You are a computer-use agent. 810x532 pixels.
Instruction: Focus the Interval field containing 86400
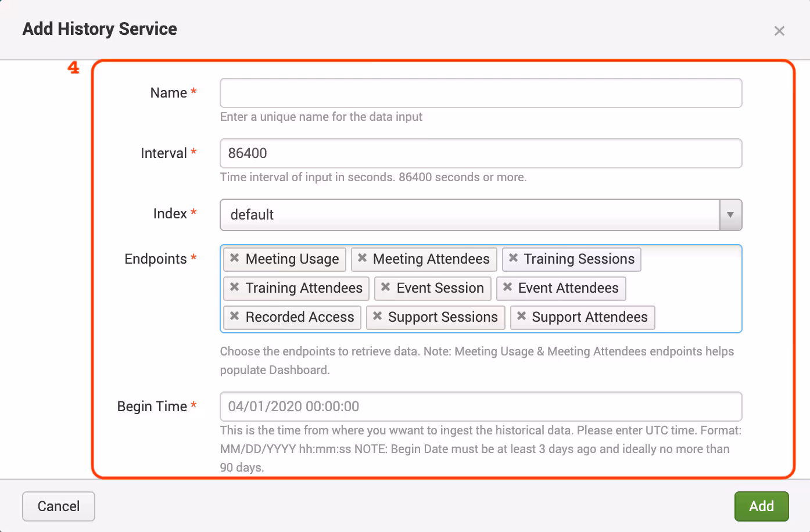point(481,153)
